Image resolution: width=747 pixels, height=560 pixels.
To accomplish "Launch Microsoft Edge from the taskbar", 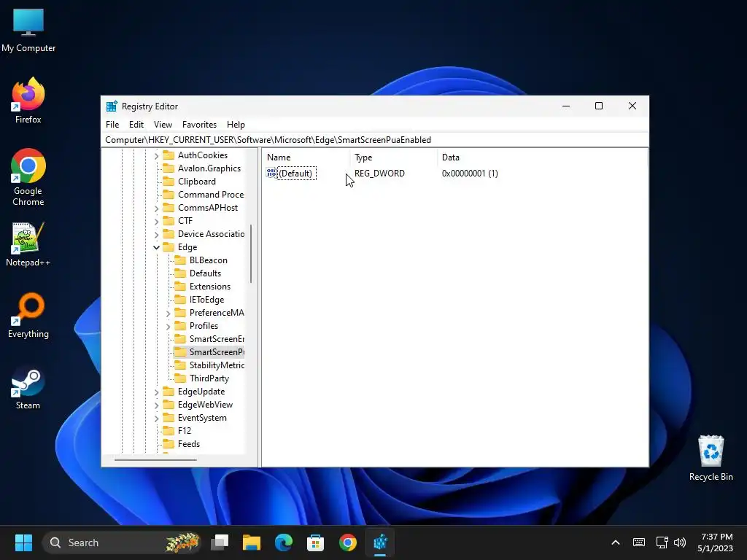I will coord(284,542).
